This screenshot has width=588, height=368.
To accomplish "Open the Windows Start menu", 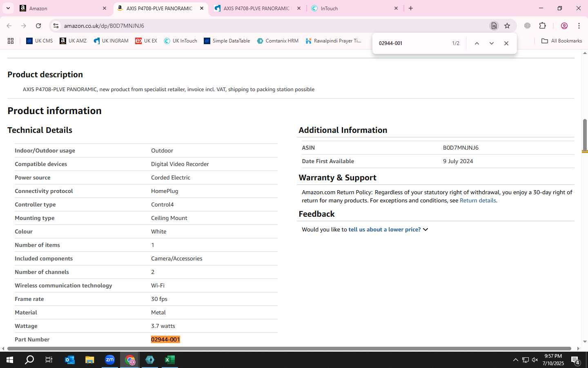I will (x=10, y=360).
